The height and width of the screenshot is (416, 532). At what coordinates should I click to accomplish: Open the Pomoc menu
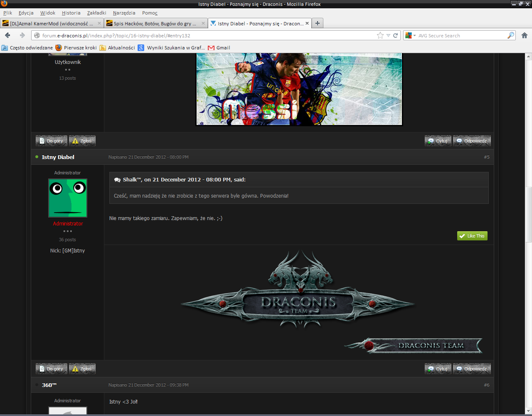pyautogui.click(x=150, y=13)
